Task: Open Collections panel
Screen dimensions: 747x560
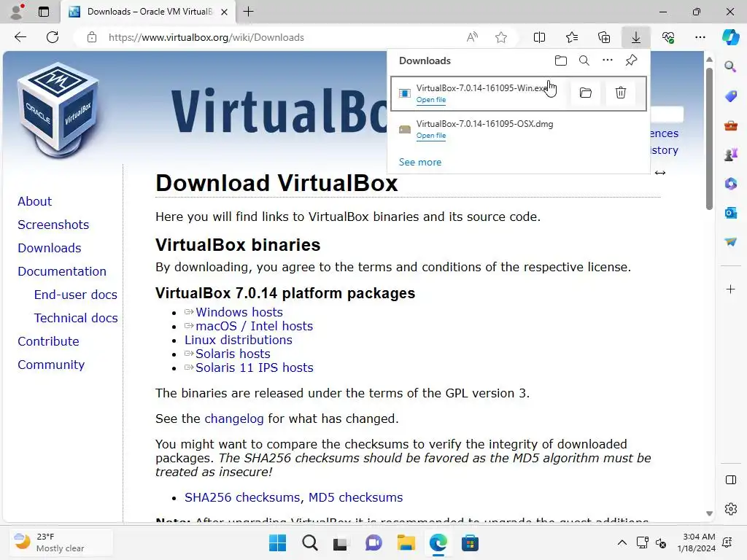Action: (x=603, y=37)
